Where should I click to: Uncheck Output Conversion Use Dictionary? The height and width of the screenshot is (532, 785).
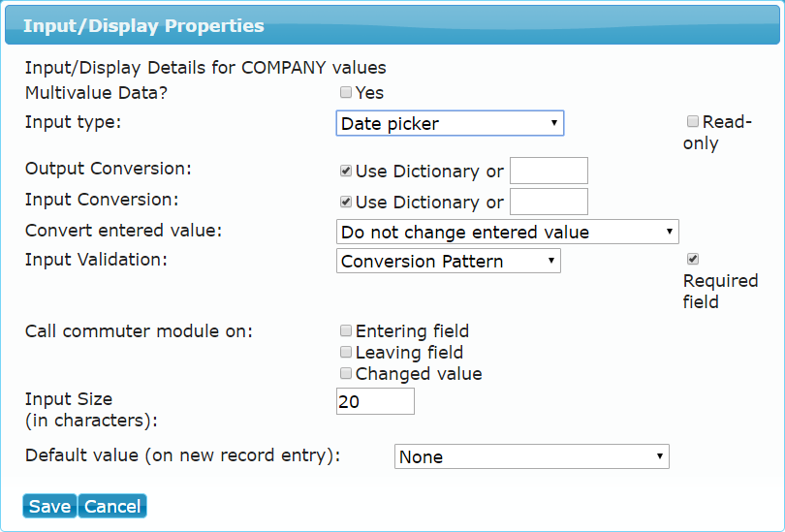pos(345,171)
